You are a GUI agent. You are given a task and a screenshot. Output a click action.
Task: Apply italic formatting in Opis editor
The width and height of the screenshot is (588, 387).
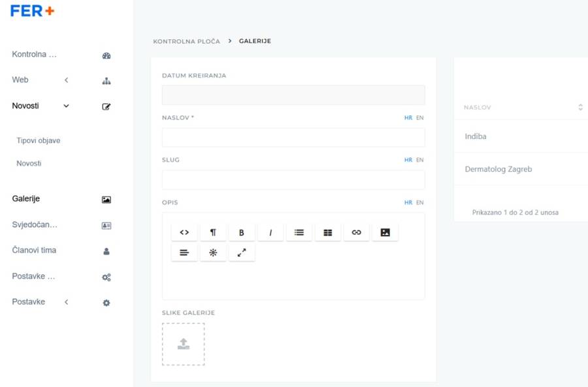coord(270,232)
